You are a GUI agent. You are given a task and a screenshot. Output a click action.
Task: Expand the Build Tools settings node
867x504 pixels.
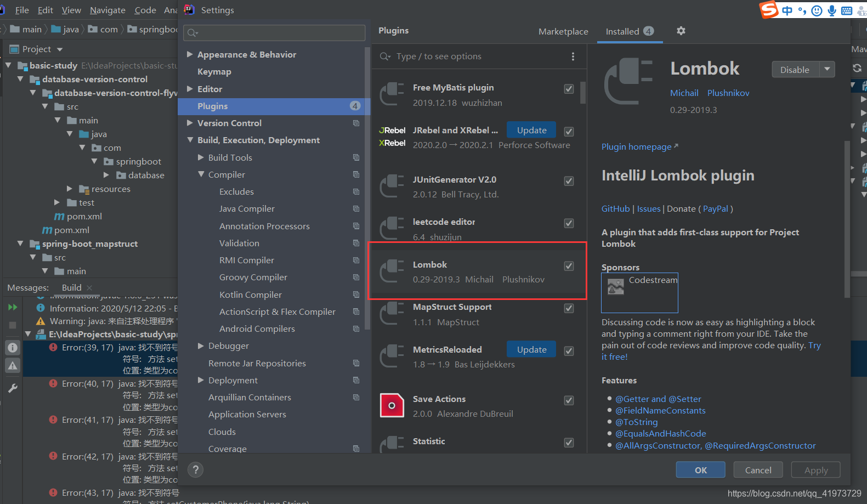(201, 157)
